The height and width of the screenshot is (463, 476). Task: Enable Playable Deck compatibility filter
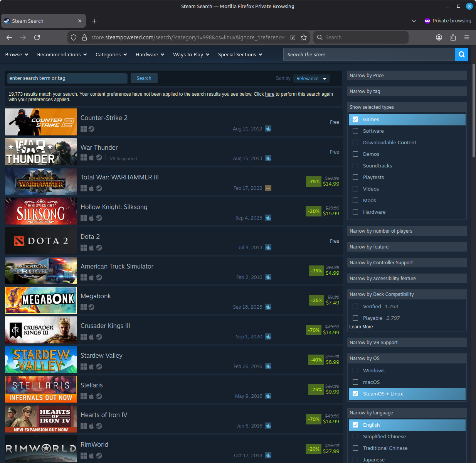click(355, 318)
